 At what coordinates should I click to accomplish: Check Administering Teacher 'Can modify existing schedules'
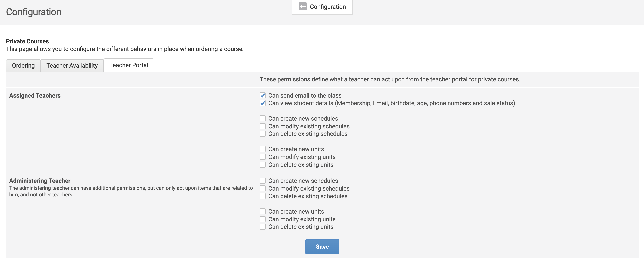click(262, 188)
